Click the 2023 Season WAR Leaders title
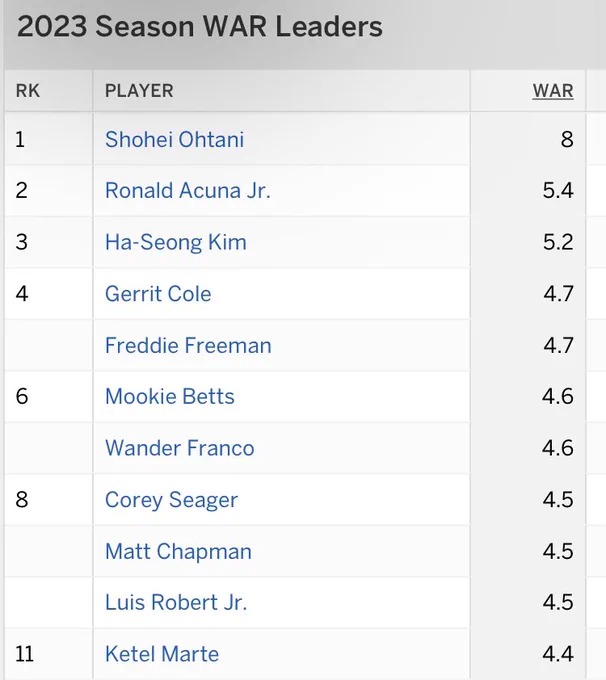The width and height of the screenshot is (606, 680). pyautogui.click(x=200, y=27)
